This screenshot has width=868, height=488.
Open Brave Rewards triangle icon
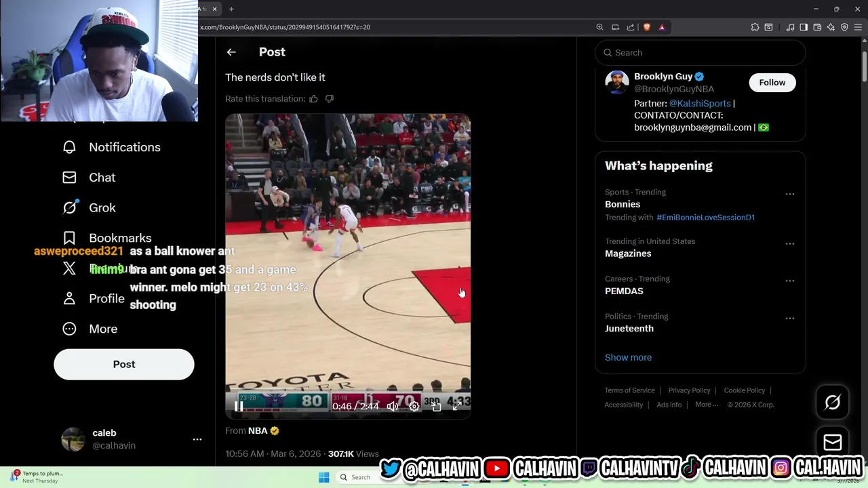662,27
